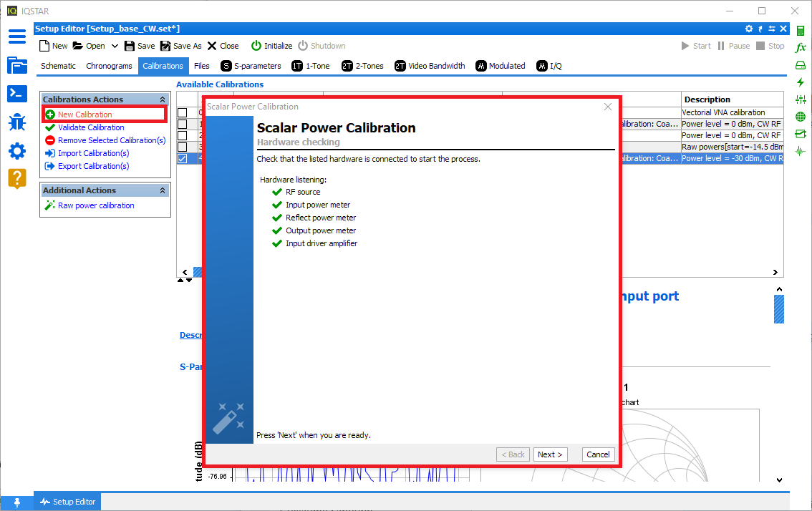The height and width of the screenshot is (511, 812).
Task: Open the 1-Tone tab
Action: 311,66
